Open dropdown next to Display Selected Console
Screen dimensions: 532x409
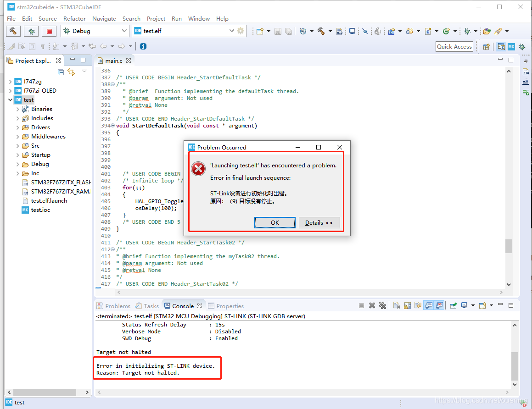tap(473, 306)
